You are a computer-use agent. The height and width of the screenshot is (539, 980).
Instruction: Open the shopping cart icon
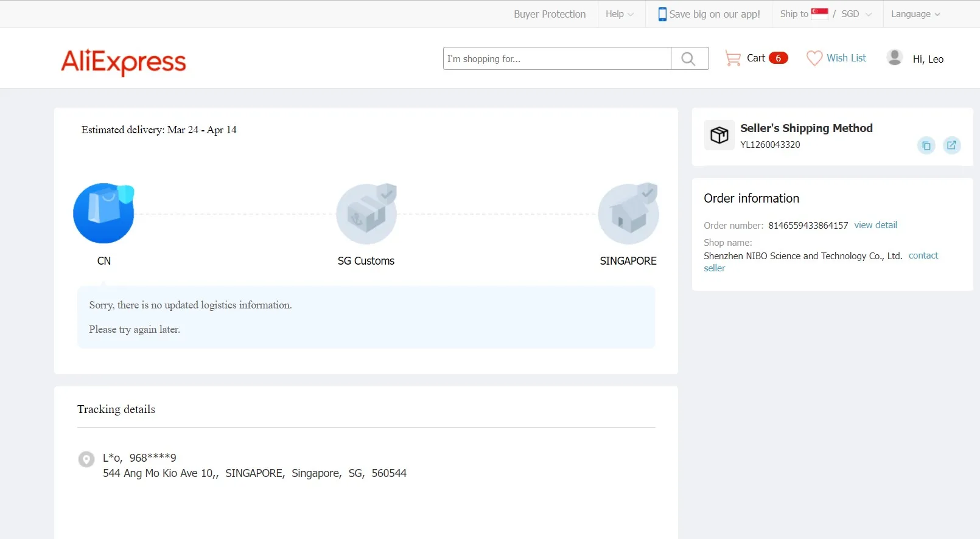click(733, 58)
